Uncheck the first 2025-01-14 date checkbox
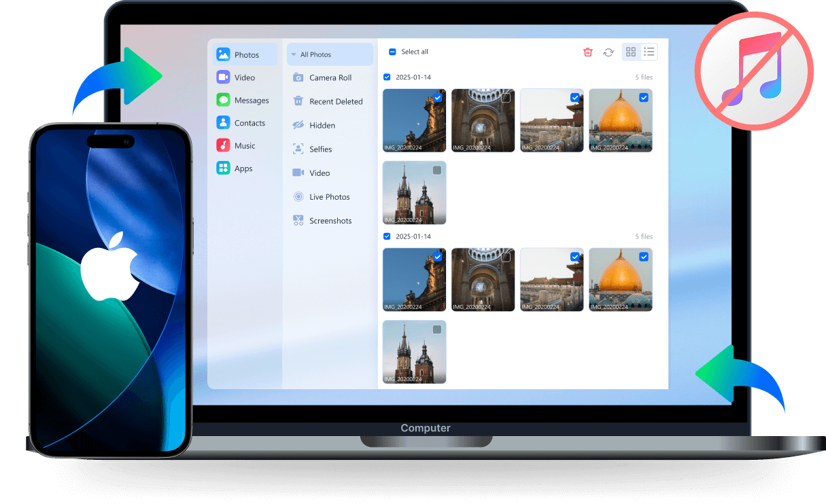Image resolution: width=826 pixels, height=504 pixels. 386,77
